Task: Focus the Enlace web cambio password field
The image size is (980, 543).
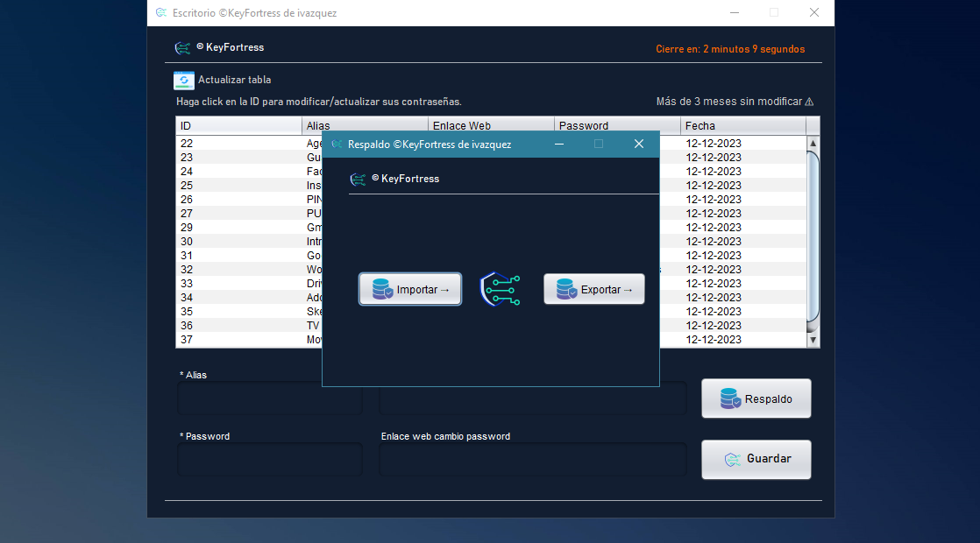Action: pyautogui.click(x=532, y=459)
